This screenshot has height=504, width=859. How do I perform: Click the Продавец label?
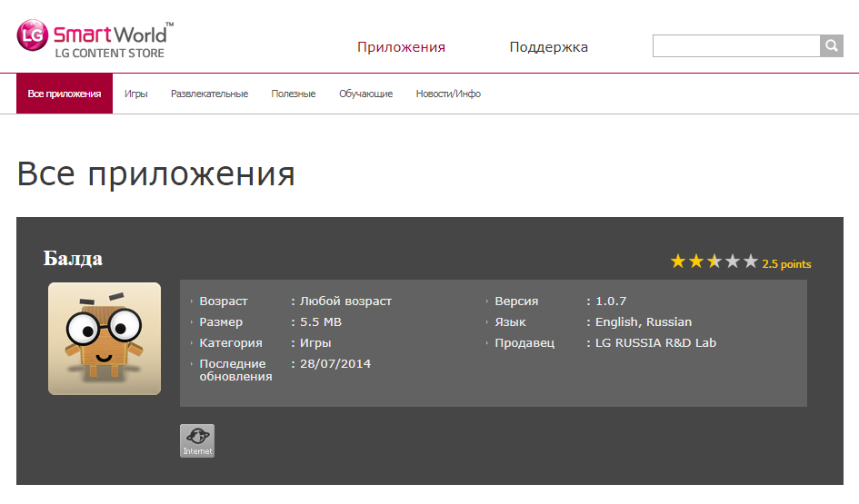pyautogui.click(x=524, y=343)
